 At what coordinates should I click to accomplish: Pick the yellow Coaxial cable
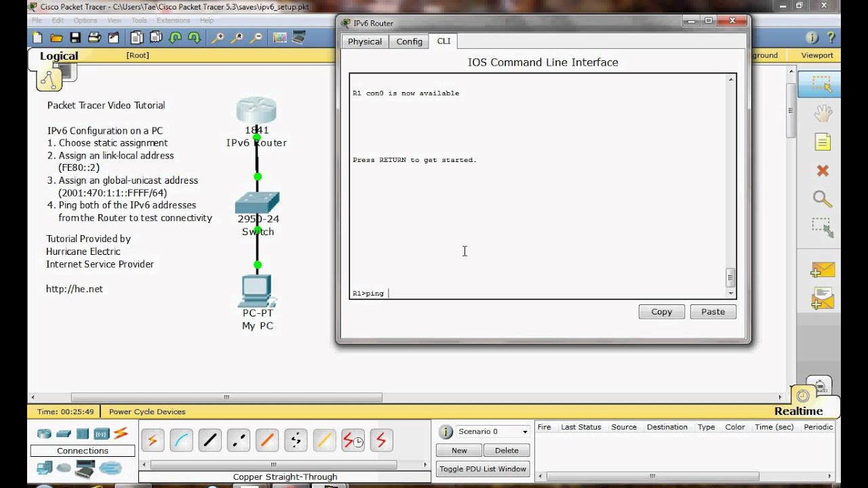[x=324, y=441]
